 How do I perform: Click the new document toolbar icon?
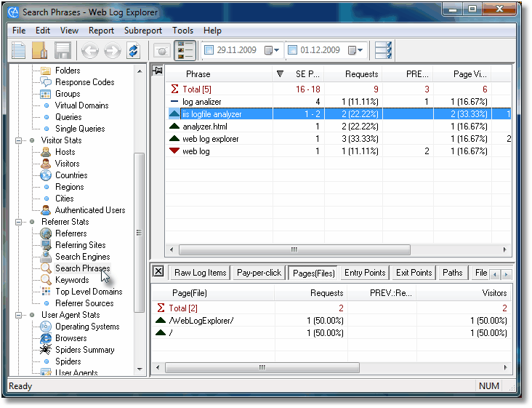18,50
